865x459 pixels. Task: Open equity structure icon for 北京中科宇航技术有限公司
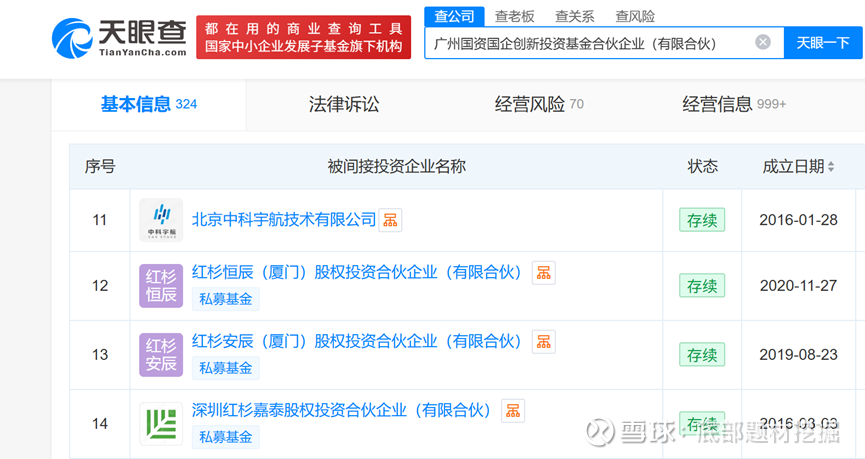(x=390, y=220)
